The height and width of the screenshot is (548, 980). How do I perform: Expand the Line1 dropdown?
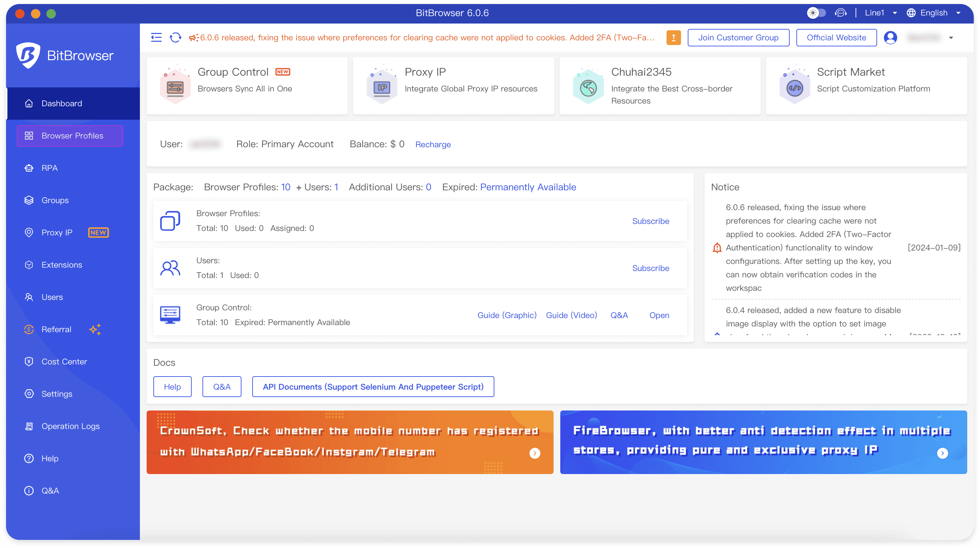[880, 13]
